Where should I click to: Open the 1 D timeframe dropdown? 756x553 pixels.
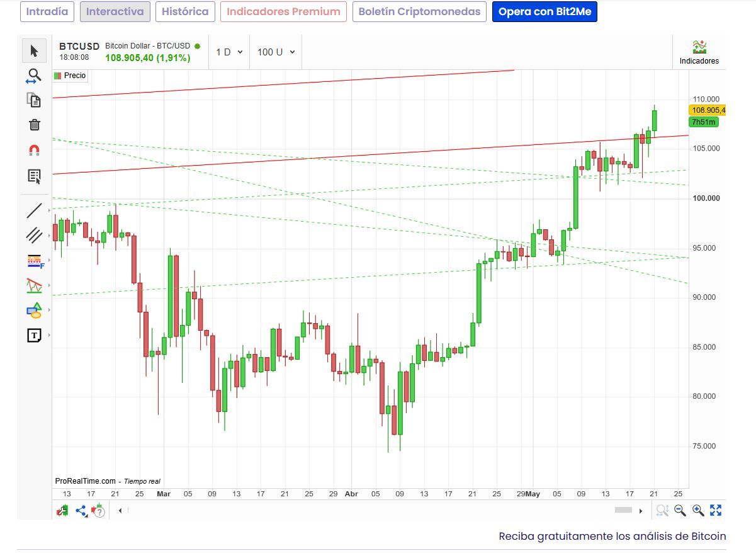(x=229, y=52)
